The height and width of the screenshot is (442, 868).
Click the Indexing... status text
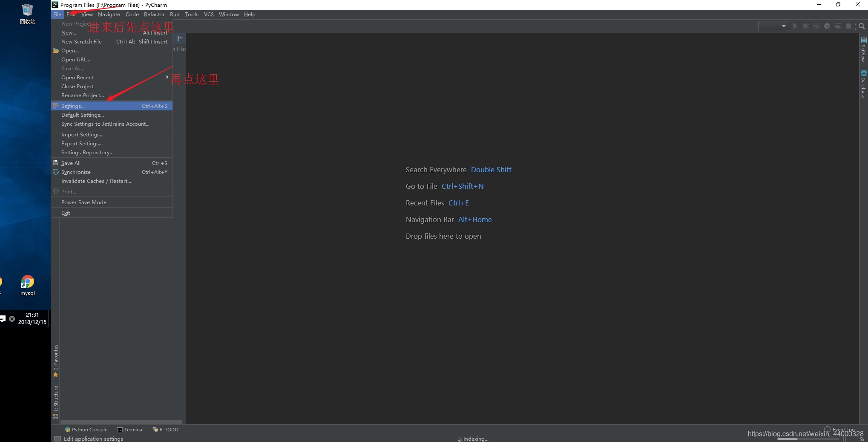(476, 439)
